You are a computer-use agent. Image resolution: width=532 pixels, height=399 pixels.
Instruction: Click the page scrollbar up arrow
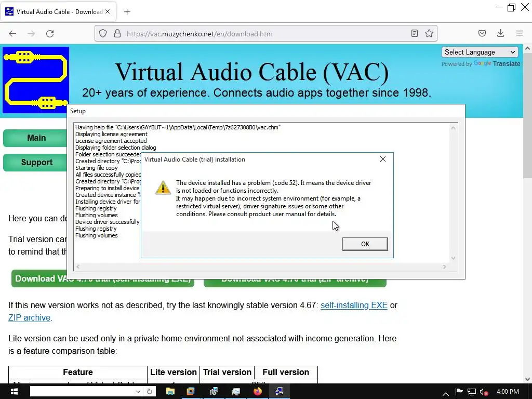pos(528,48)
